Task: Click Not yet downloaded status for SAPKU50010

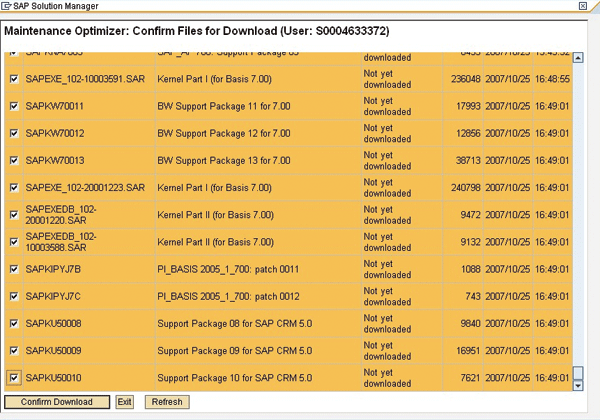Action: 387,378
